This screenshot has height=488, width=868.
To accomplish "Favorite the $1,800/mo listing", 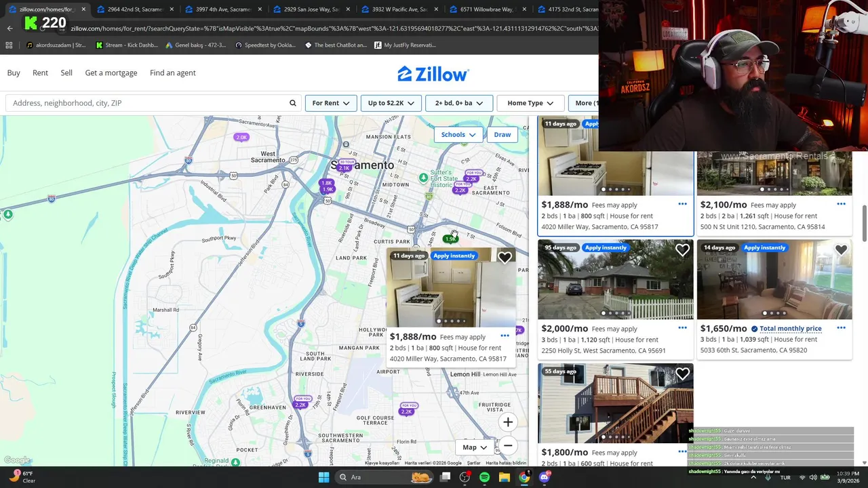I will [682, 374].
